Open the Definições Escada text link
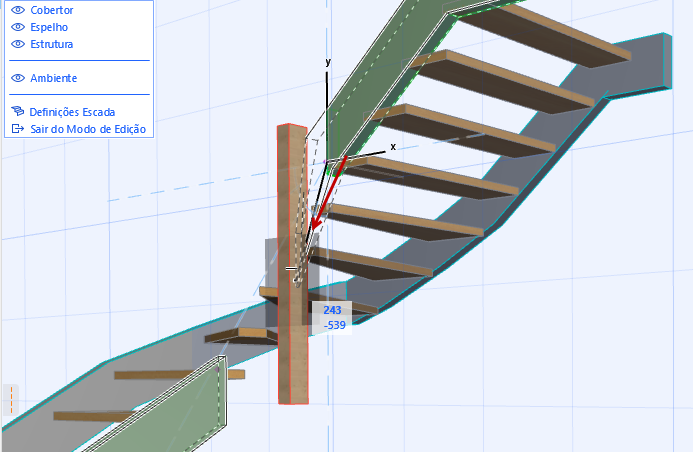Image resolution: width=693 pixels, height=452 pixels. click(72, 112)
